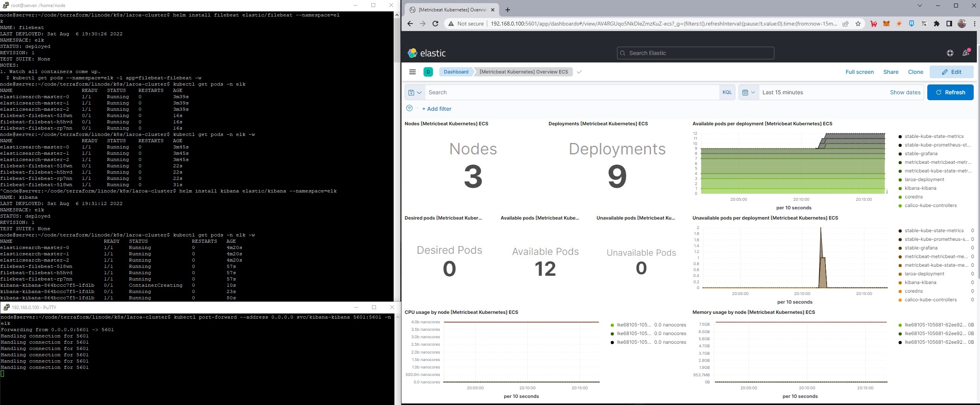Viewport: 980px width, 405px height.
Task: Click Clone in dashboard menu
Action: [x=916, y=72]
